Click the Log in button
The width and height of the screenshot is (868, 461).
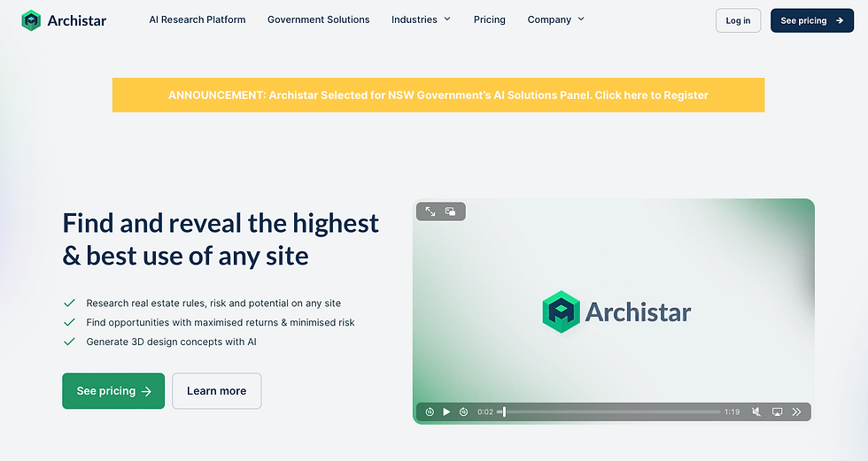738,20
